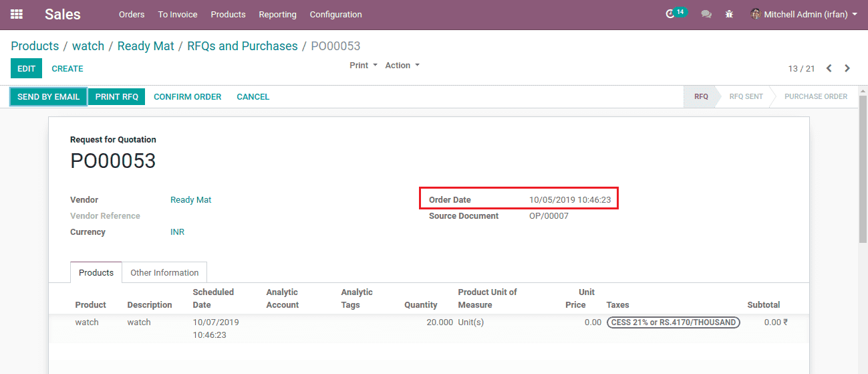Select the PURCHASE ORDER status stage

(x=816, y=97)
